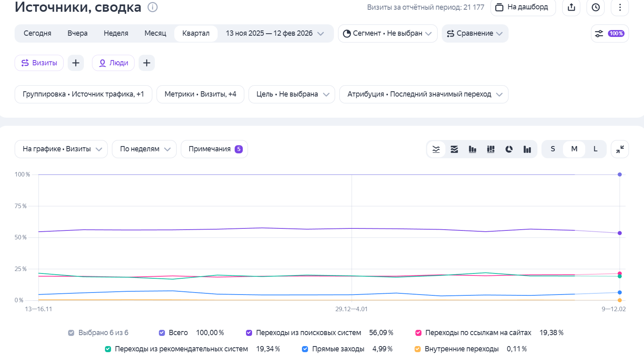
Task: Switch to the line chart view
Action: coord(436,149)
